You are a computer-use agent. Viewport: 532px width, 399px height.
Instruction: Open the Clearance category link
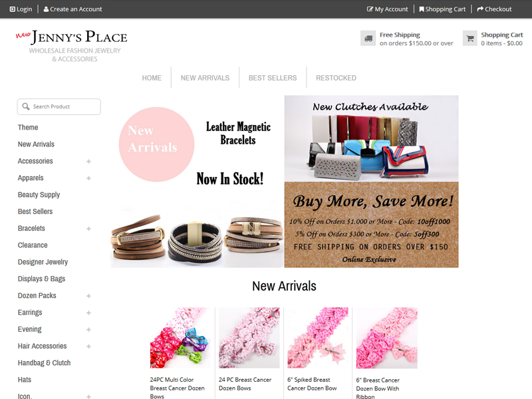pyautogui.click(x=33, y=245)
